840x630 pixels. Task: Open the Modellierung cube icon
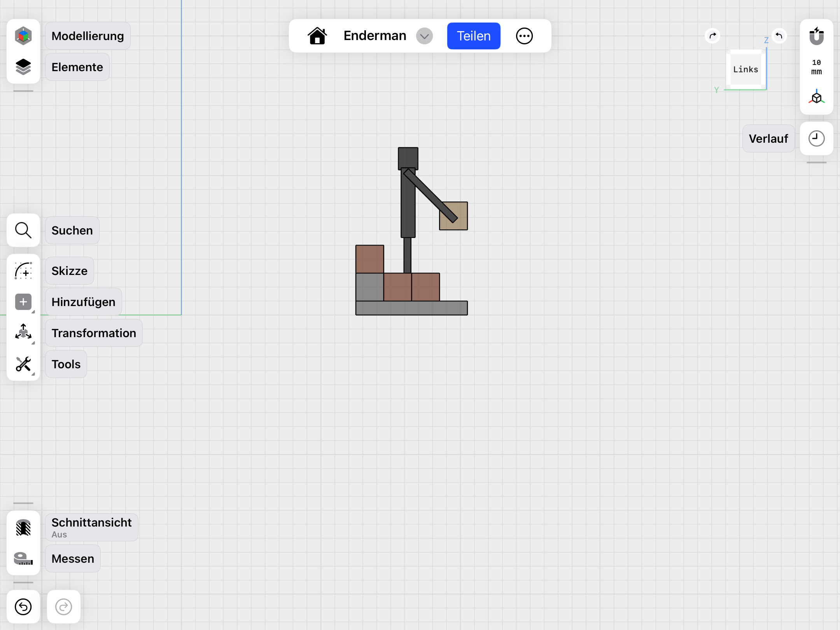(x=23, y=36)
